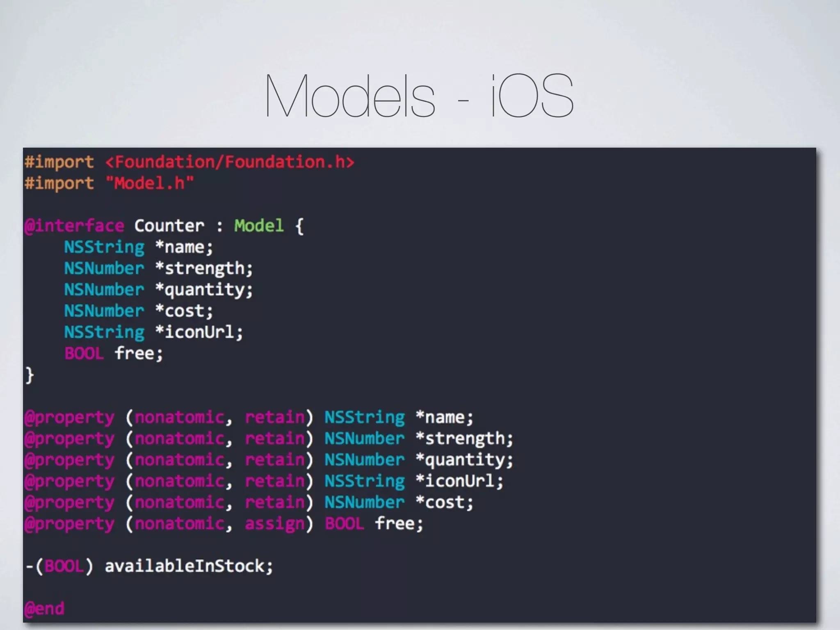Click the method name 'availableInStock;'
The image size is (840, 630).
click(189, 566)
